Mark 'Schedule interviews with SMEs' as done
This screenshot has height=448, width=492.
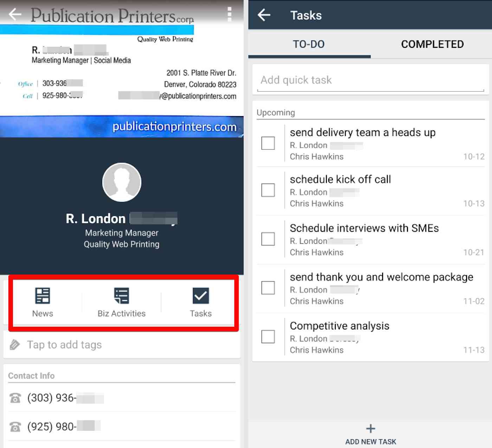point(268,239)
